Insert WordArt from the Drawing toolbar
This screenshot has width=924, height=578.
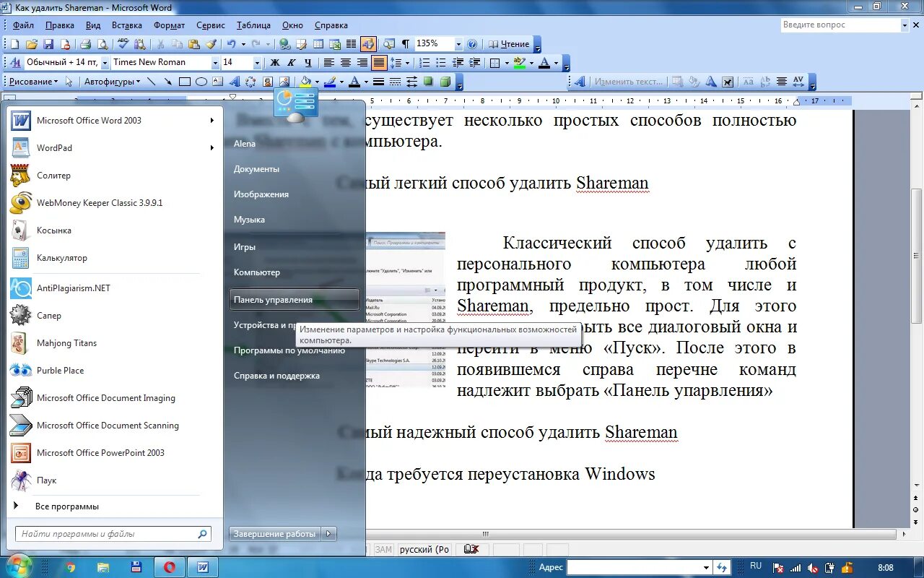(x=235, y=82)
